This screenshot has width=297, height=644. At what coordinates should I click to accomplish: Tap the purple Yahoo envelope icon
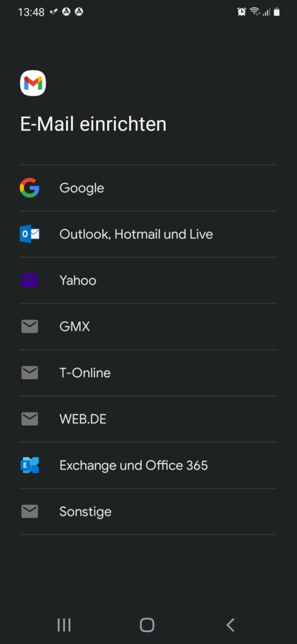point(30,280)
